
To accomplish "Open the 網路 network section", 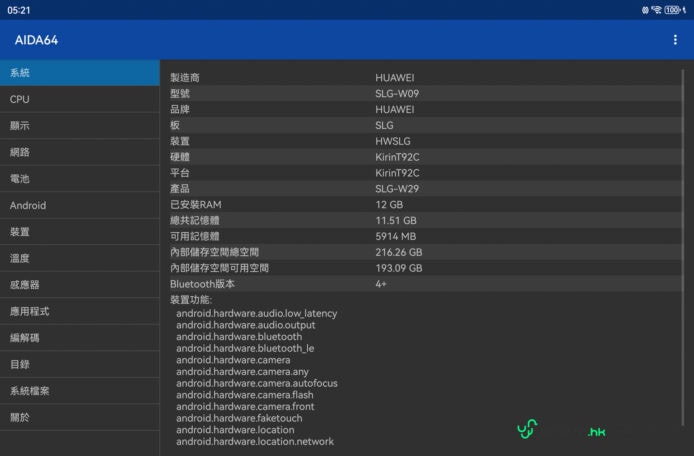I will coord(80,152).
